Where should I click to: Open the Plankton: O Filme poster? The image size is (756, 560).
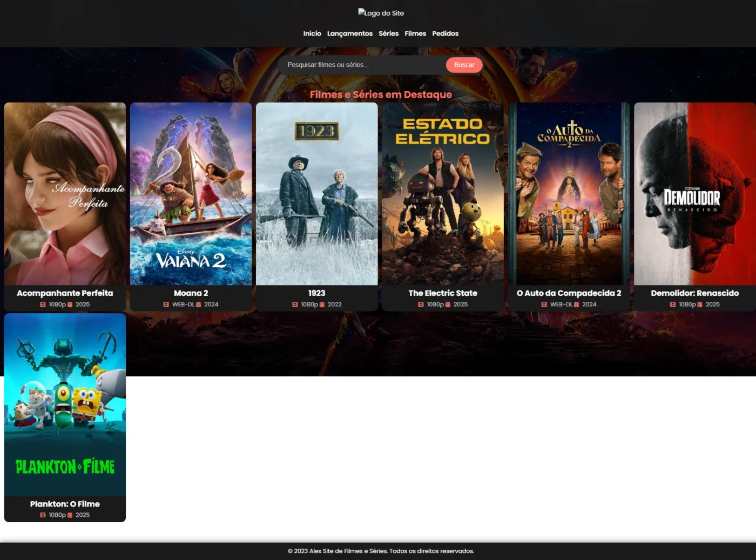click(65, 404)
